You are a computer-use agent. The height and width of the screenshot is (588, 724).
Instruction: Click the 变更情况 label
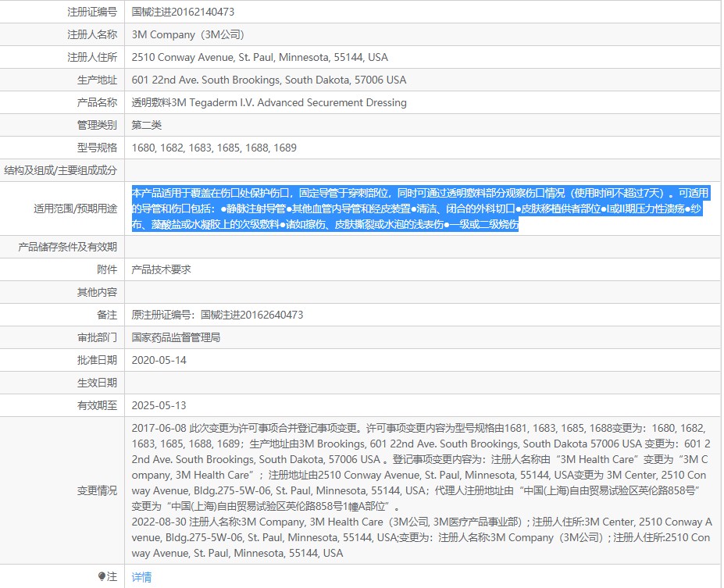click(x=97, y=490)
